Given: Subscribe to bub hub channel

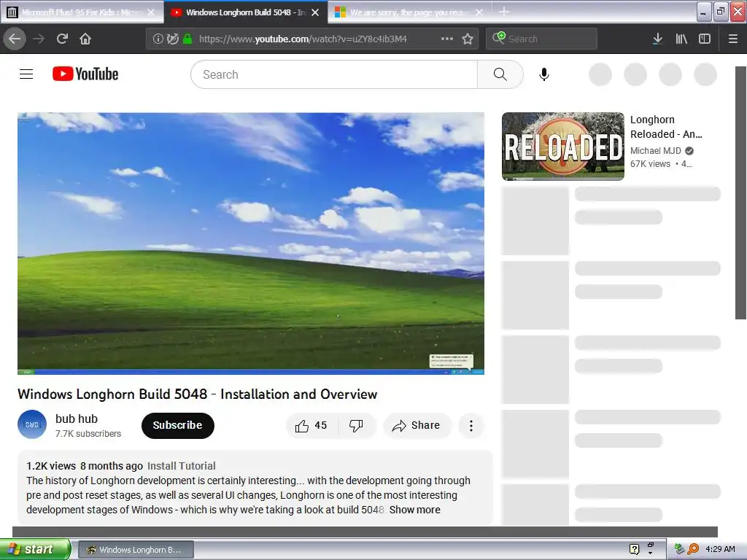Looking at the screenshot, I should coord(178,425).
